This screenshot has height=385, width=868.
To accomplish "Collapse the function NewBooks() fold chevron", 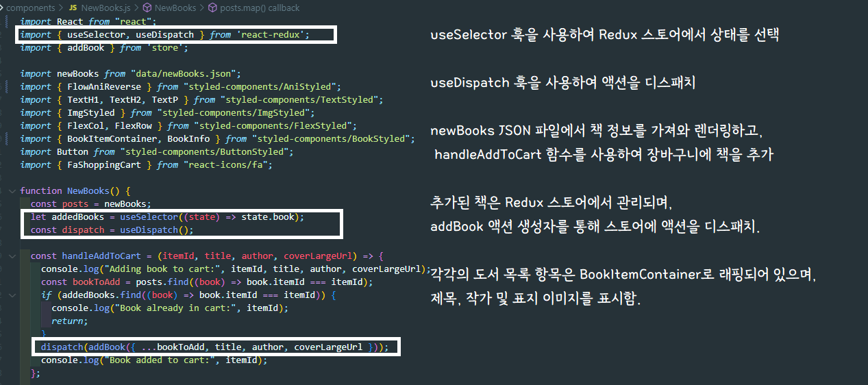I will click(12, 190).
